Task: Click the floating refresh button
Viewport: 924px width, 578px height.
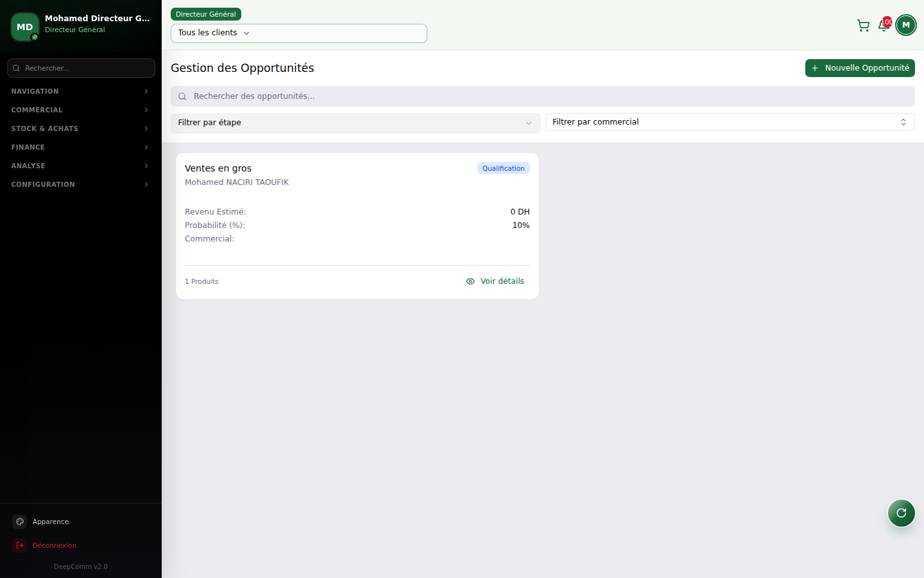Action: 902,513
